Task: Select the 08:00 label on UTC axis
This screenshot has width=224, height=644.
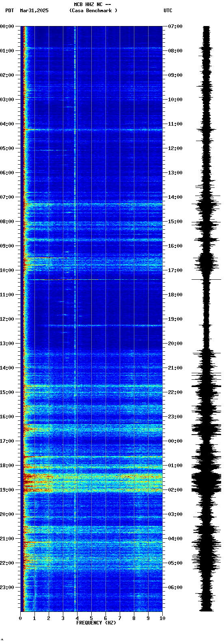Action: pos(175,51)
